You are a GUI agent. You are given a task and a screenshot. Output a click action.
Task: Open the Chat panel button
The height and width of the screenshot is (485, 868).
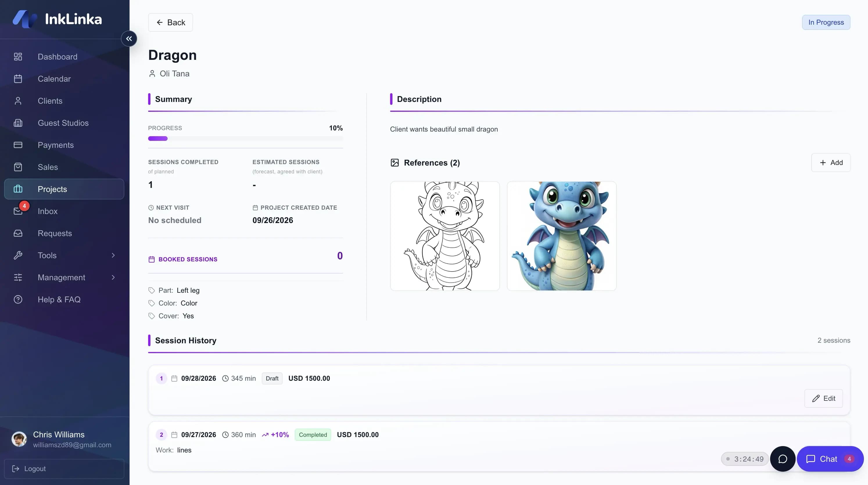click(830, 459)
